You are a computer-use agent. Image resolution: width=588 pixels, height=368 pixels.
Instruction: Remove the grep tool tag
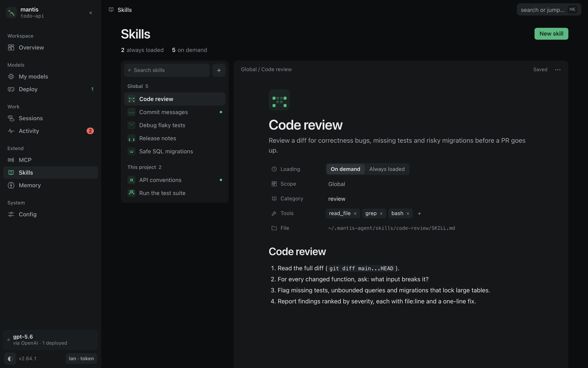click(x=381, y=213)
